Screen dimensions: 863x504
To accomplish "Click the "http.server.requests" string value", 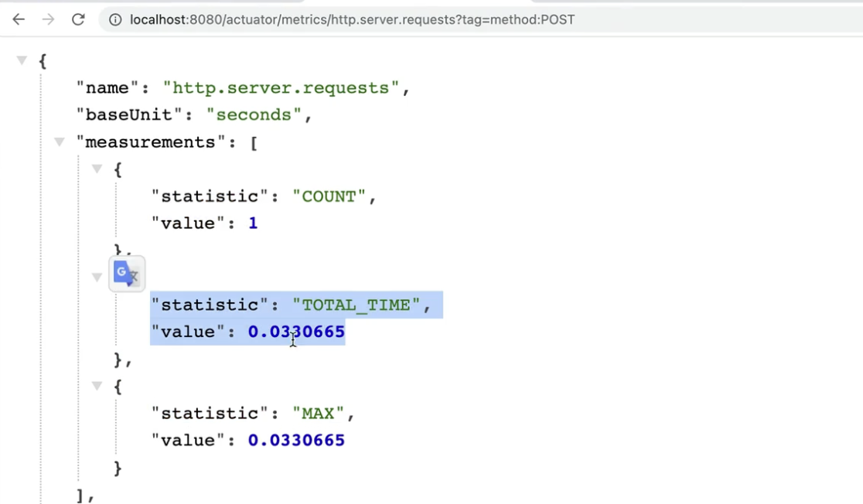I will click(281, 88).
